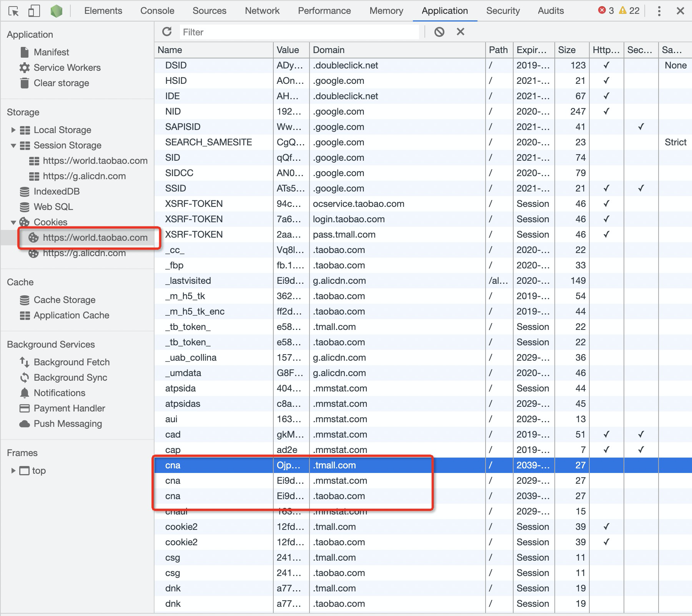This screenshot has width=692, height=616.
Task: Switch to the Sources tab
Action: point(210,11)
